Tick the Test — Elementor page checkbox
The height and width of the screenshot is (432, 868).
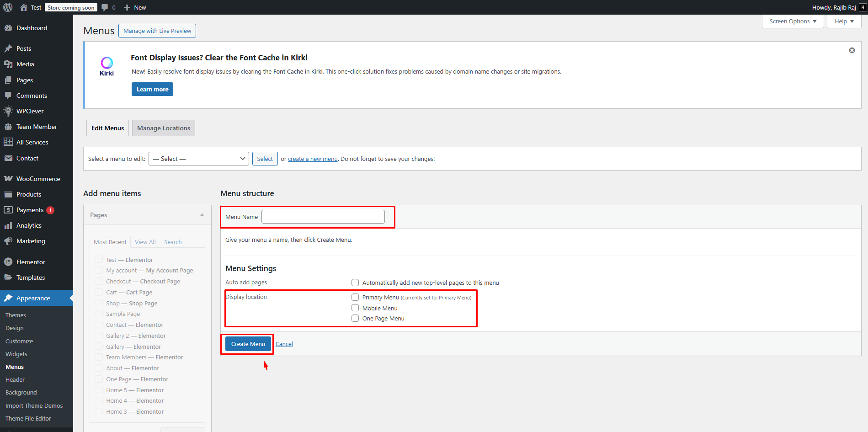(x=99, y=259)
